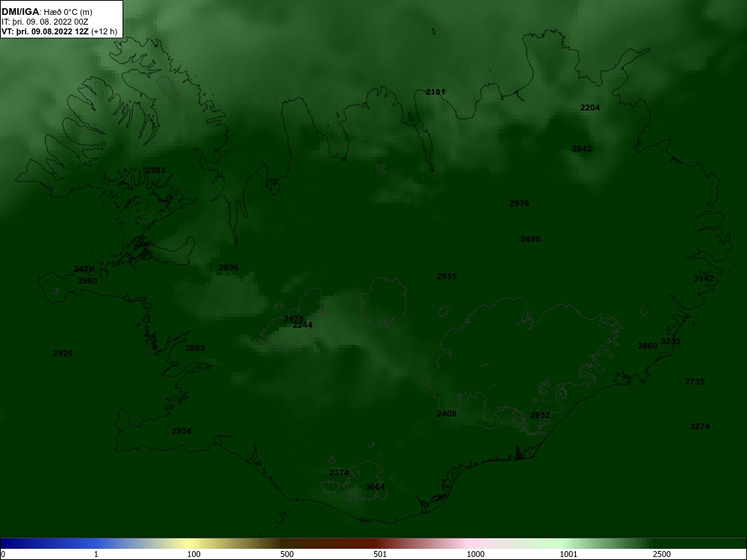The image size is (747, 560).
Task: Click the east coast value 3142
Action: (704, 279)
